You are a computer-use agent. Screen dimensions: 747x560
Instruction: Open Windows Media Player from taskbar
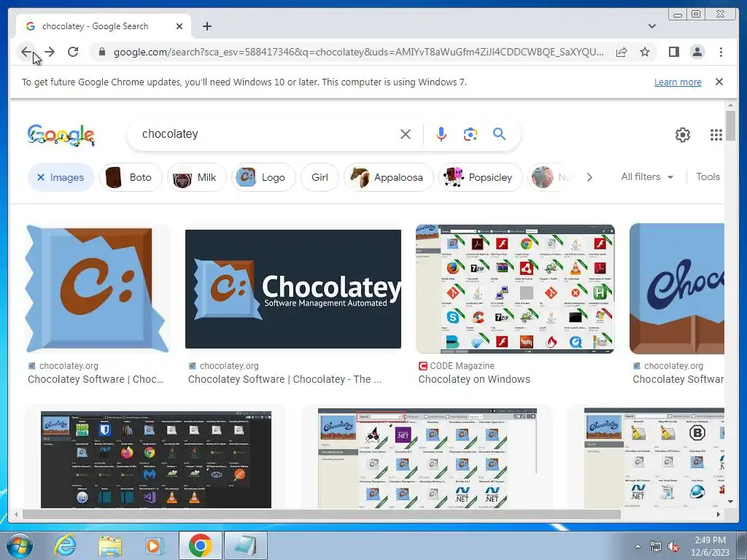click(153, 545)
